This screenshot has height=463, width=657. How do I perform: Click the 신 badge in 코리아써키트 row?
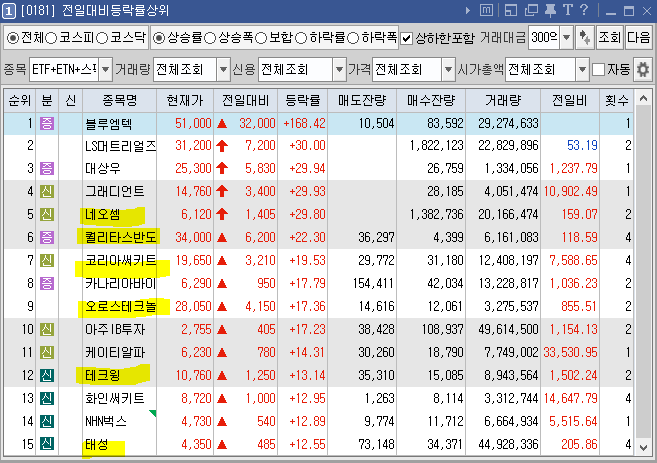pyautogui.click(x=47, y=261)
